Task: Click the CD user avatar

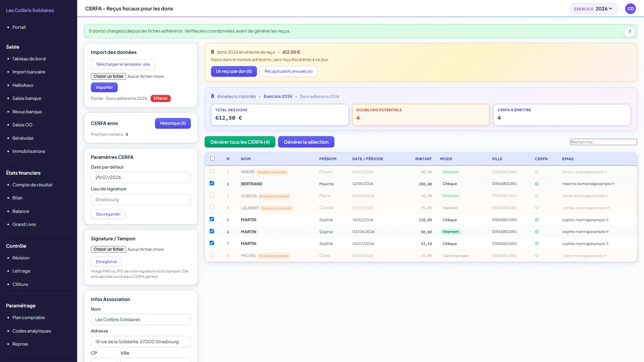Action: coord(631,9)
